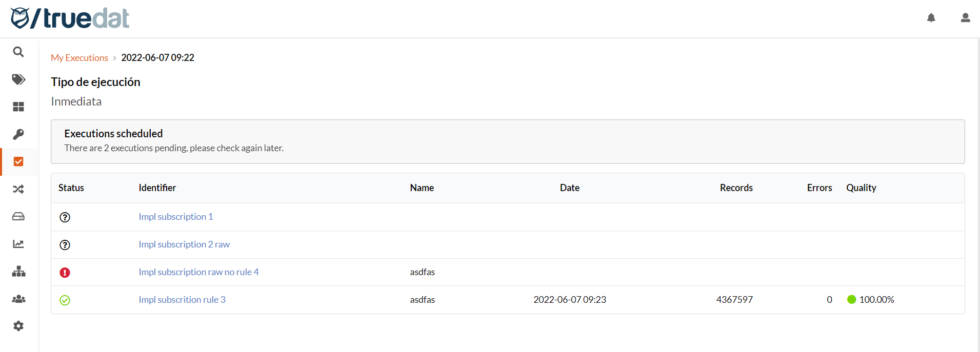The width and height of the screenshot is (980, 352).
Task: Open Impl subscrition rule 3 link
Action: 182,300
